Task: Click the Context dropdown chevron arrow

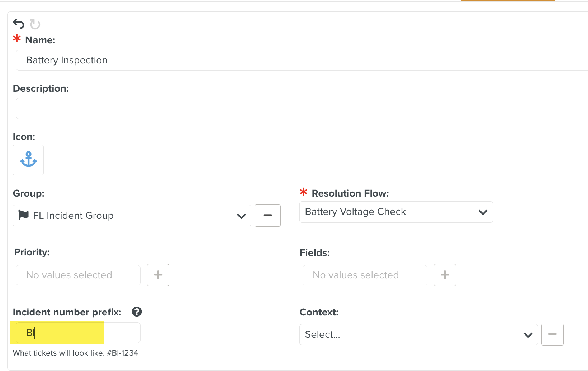Action: tap(528, 335)
